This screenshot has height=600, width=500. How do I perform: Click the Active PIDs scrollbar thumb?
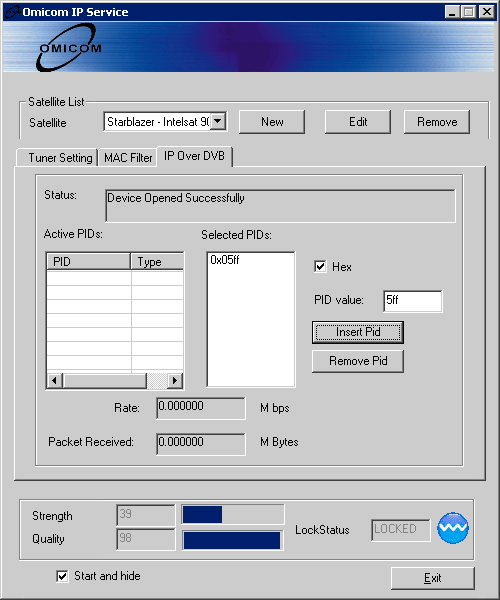tap(105, 381)
